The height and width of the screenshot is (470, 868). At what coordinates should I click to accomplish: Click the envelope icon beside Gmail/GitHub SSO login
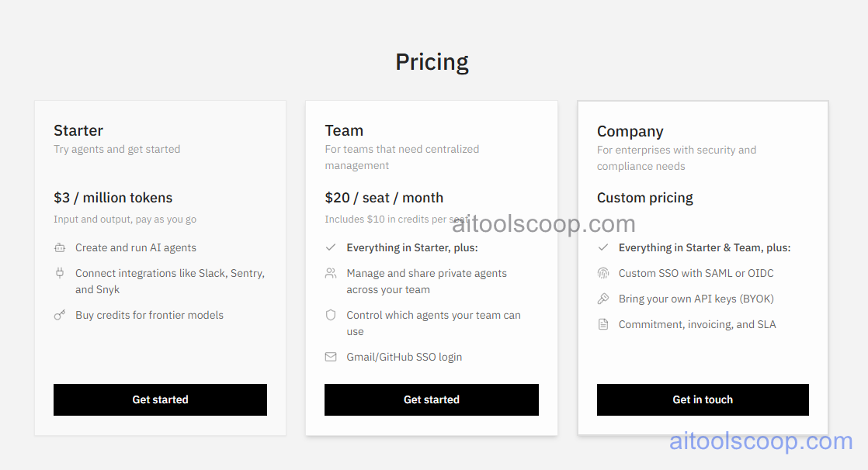[331, 357]
